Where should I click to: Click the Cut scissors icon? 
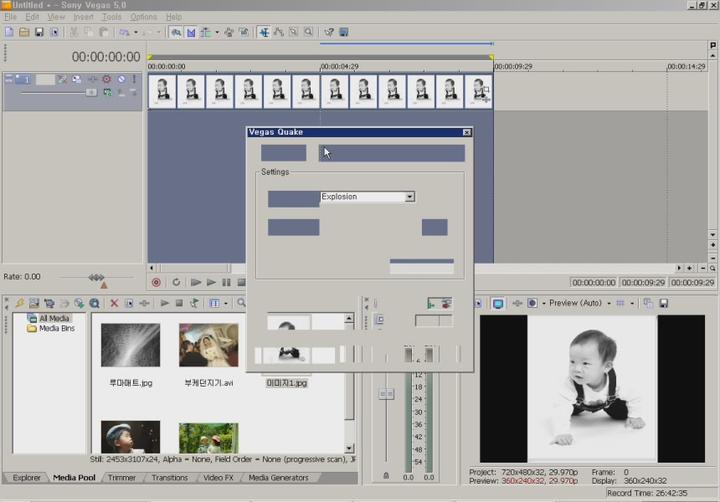[x=73, y=32]
